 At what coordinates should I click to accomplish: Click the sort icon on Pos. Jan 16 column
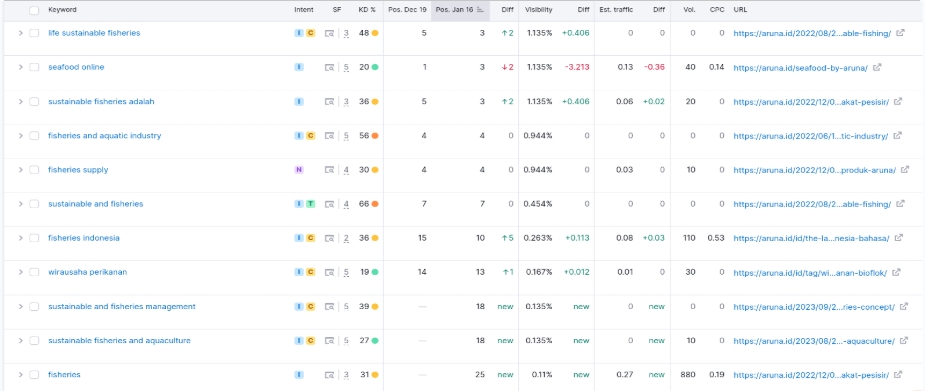point(480,10)
